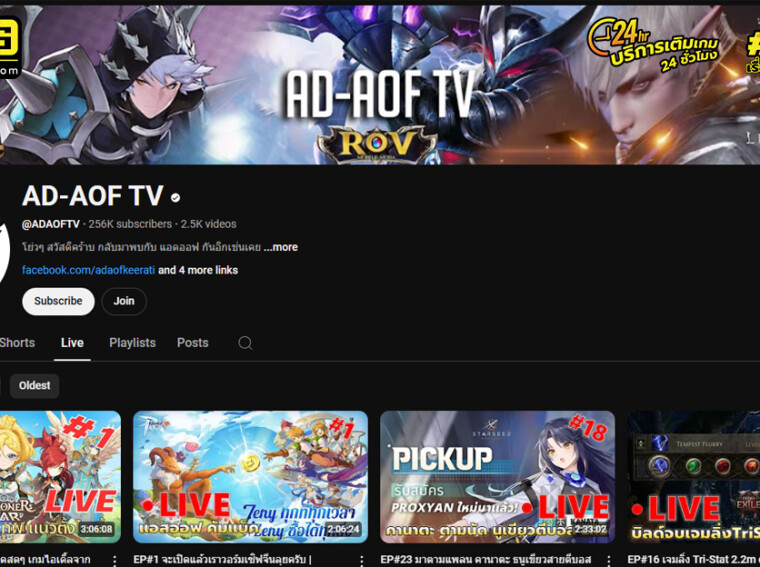This screenshot has width=760, height=567.
Task: Open the Posts tab
Action: point(193,343)
